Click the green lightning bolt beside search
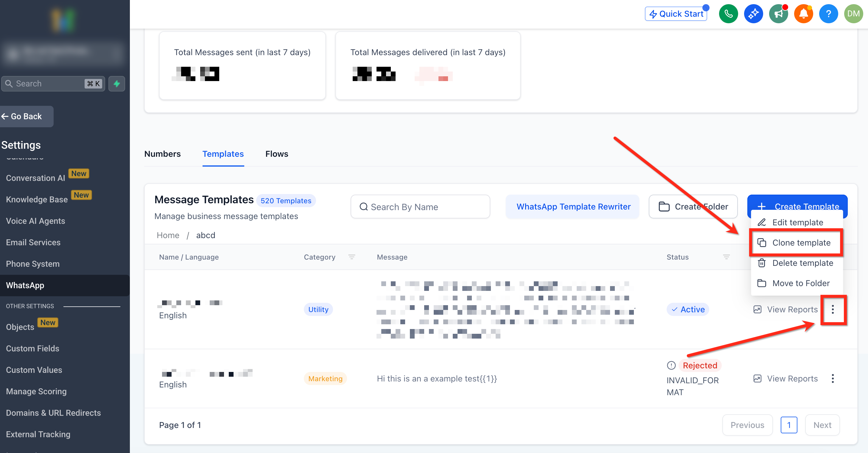868x453 pixels. 116,83
